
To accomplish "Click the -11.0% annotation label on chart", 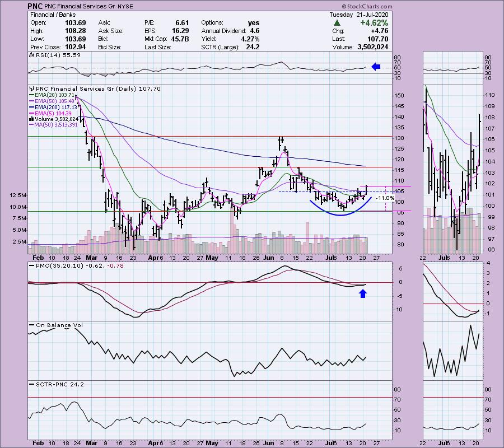I will click(385, 198).
